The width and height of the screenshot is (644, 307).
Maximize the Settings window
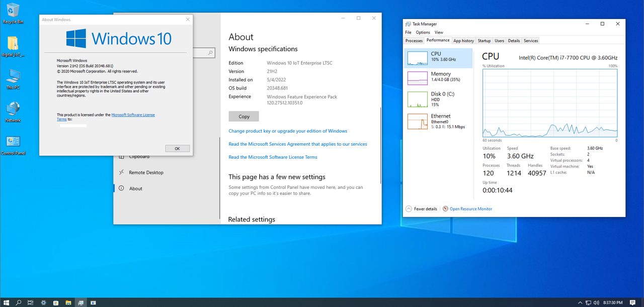[358, 18]
